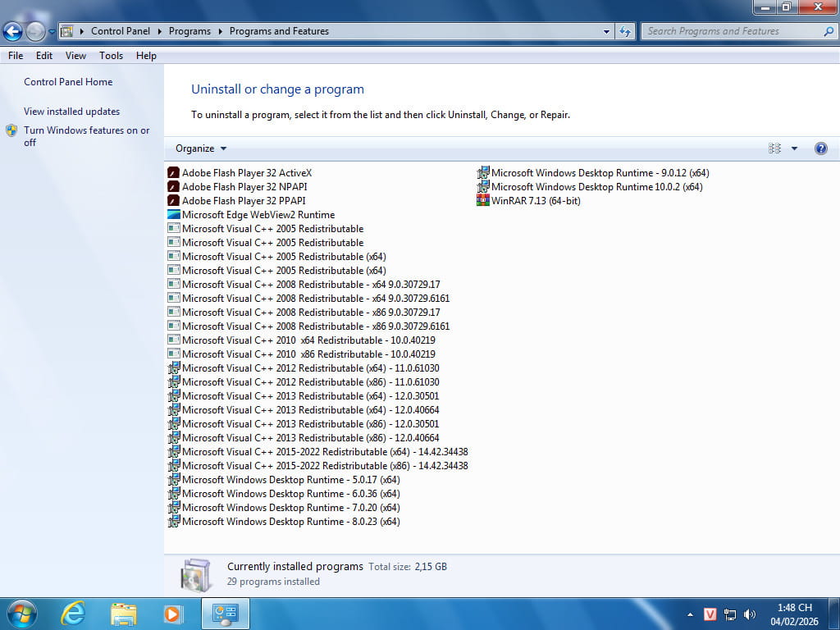Click Programs in the breadcrumb
Screen dimensions: 840x630
pos(189,31)
